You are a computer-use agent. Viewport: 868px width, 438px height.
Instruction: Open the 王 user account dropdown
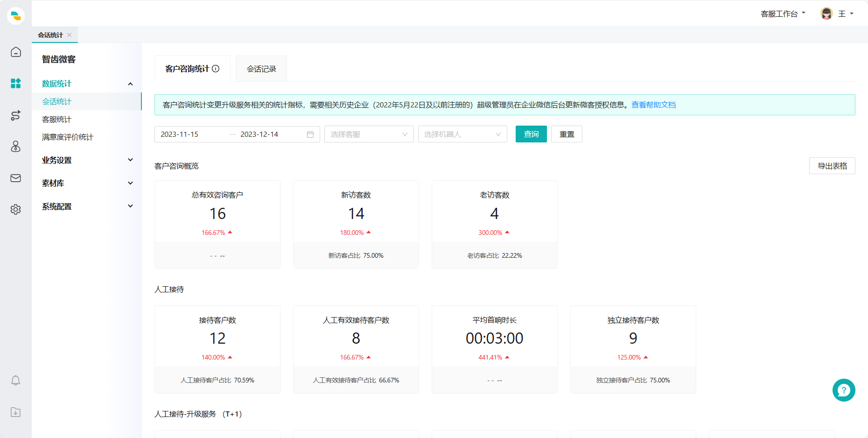846,14
